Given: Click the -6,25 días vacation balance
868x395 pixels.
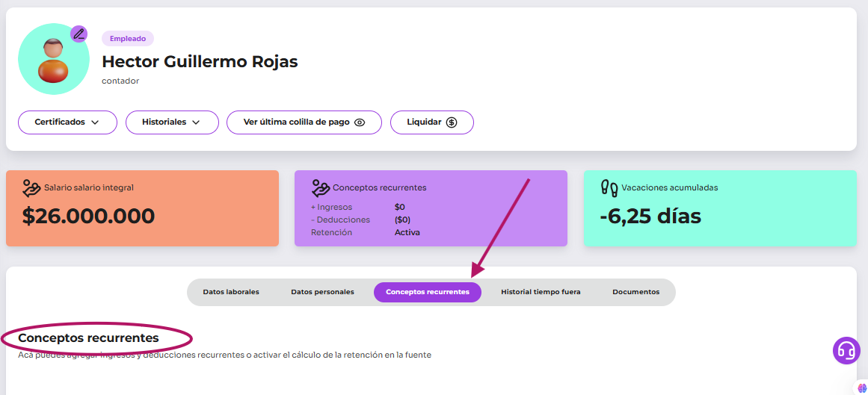Looking at the screenshot, I should pyautogui.click(x=650, y=216).
